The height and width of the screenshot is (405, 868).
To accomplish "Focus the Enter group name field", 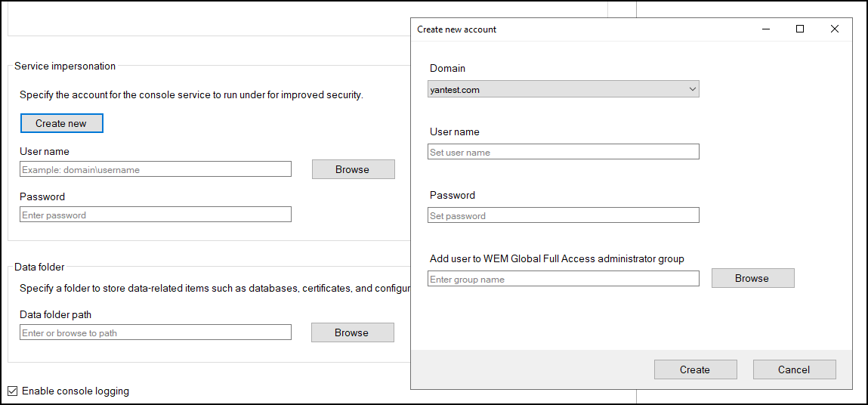I will [563, 279].
